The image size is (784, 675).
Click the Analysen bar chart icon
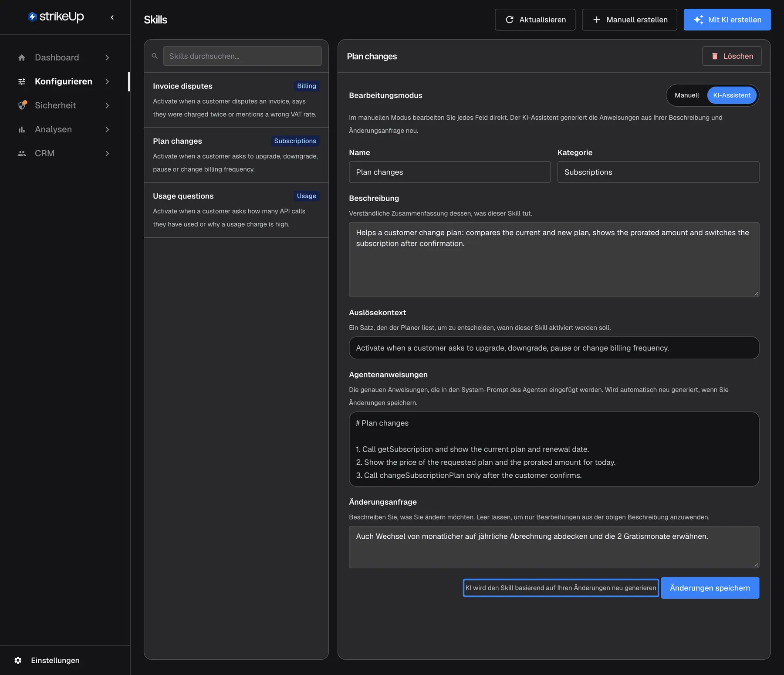click(x=22, y=129)
